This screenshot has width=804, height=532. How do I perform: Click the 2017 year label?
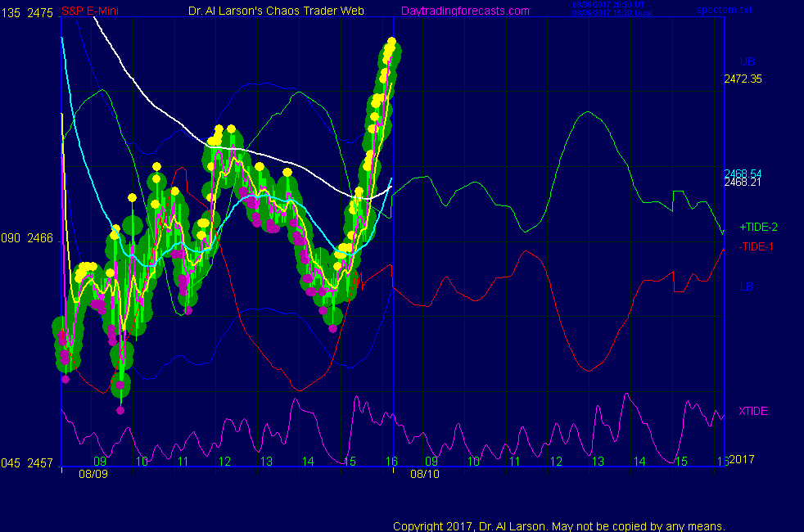pos(741,459)
